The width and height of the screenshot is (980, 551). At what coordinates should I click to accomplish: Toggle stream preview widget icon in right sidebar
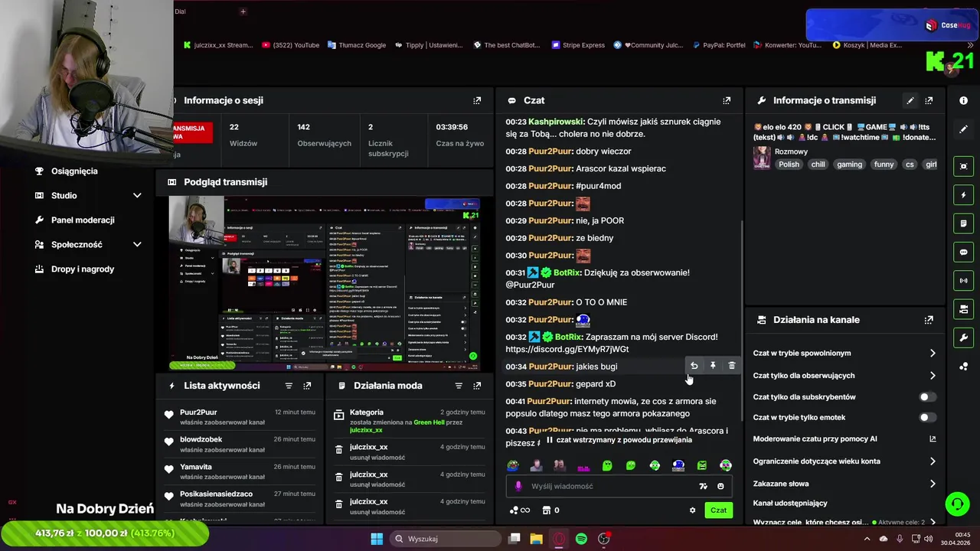click(x=964, y=166)
